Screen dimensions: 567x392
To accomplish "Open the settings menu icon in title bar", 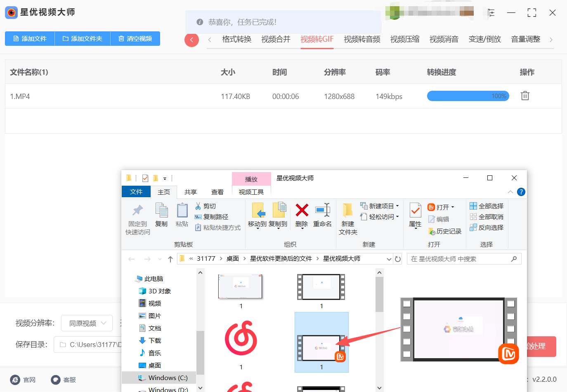I will click(x=491, y=13).
